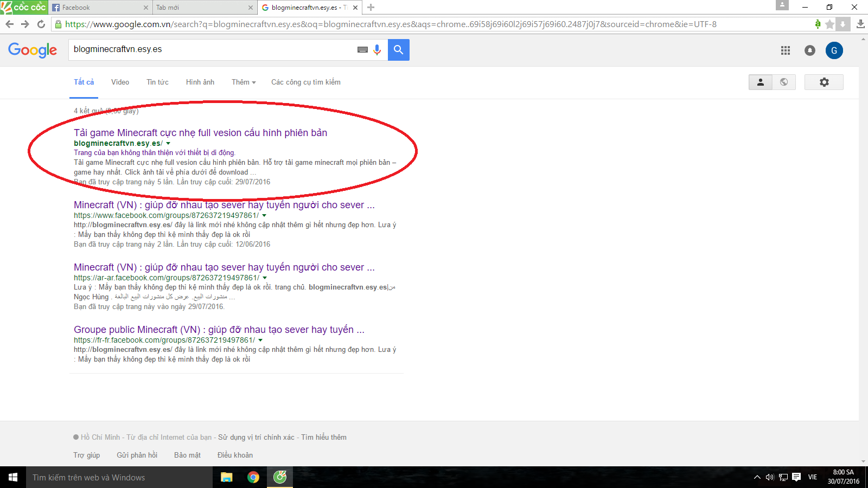The height and width of the screenshot is (488, 868).
Task: Go forward with the browser forward arrow
Action: 25,24
